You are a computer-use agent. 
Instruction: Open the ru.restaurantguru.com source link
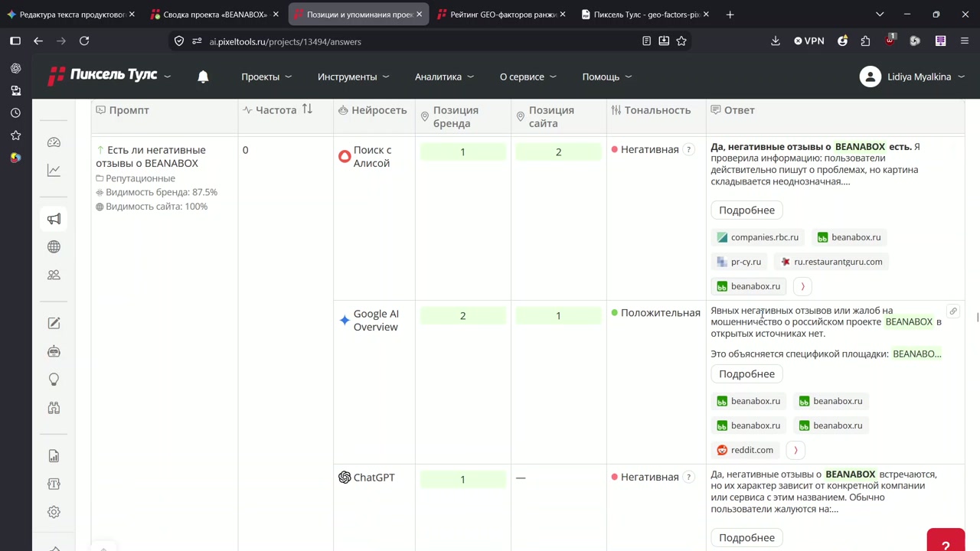pyautogui.click(x=831, y=262)
